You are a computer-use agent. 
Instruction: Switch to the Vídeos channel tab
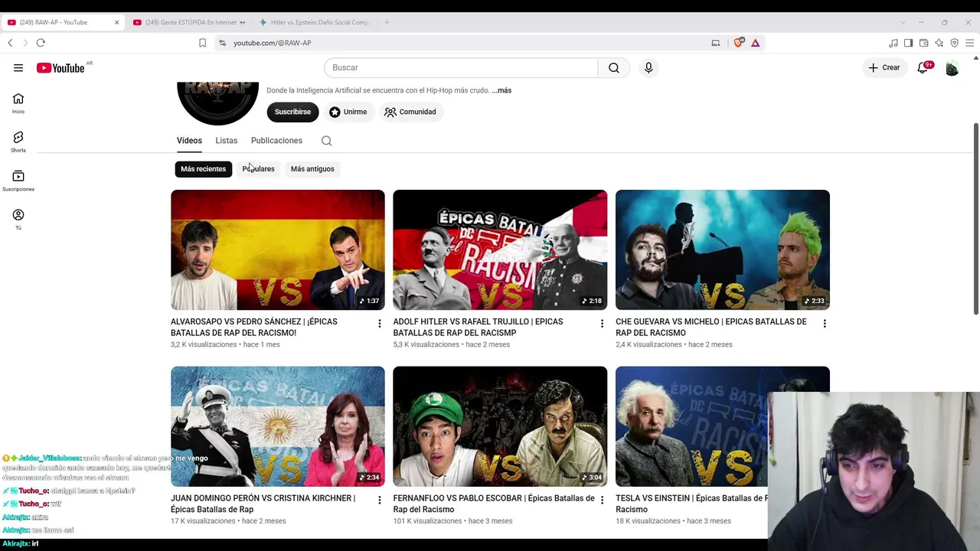point(189,141)
